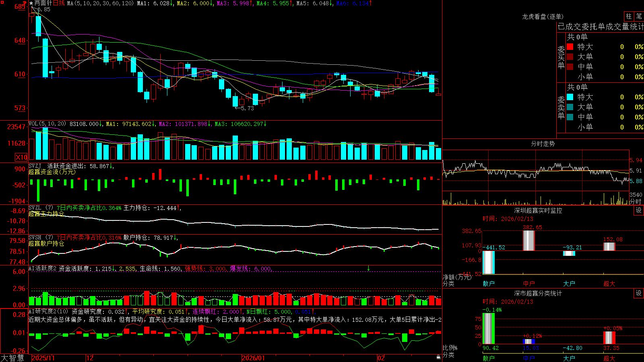Select the 分时走势 panel title
Image resolution: width=644 pixels, height=362 pixels.
point(543,144)
